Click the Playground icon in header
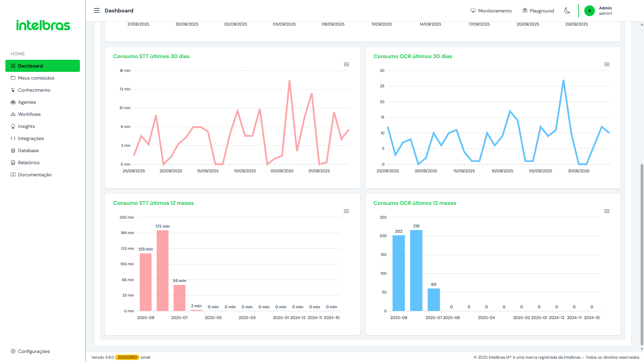This screenshot has width=644, height=362. coord(525,11)
